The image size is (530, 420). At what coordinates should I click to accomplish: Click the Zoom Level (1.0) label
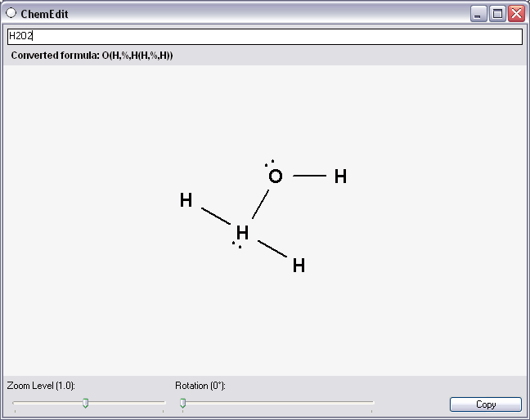41,386
